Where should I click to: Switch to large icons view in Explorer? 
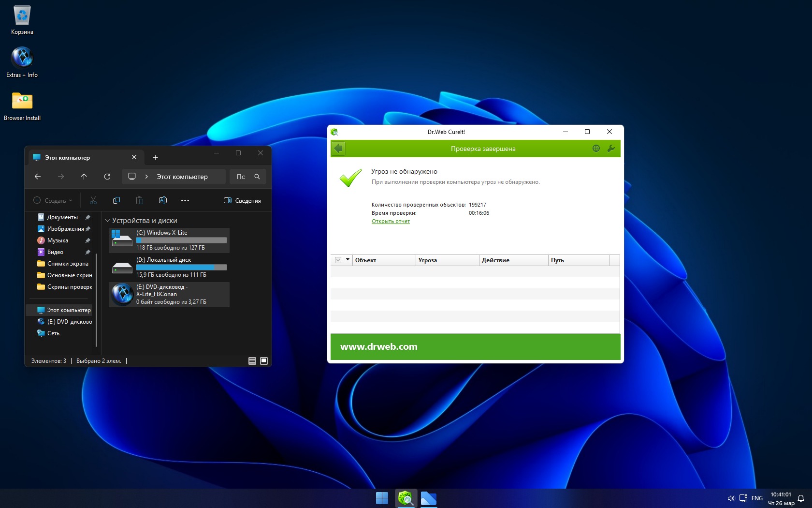point(264,361)
